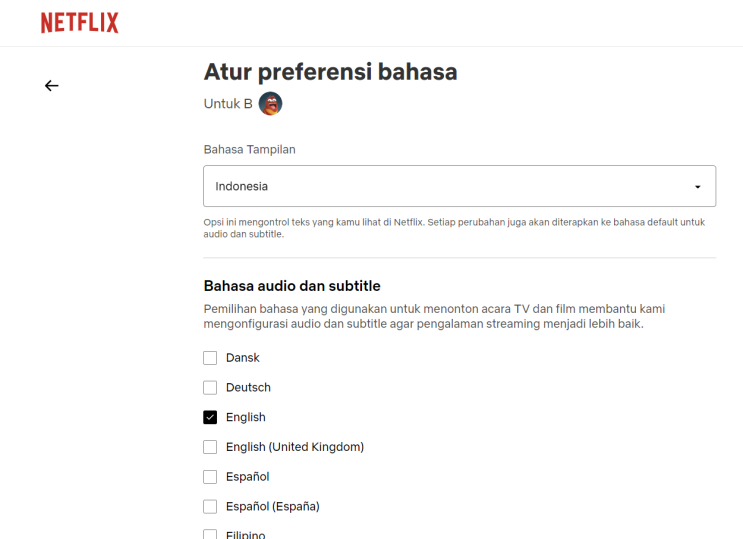Click the 'Untuk B' text
This screenshot has height=539, width=743.
228,104
